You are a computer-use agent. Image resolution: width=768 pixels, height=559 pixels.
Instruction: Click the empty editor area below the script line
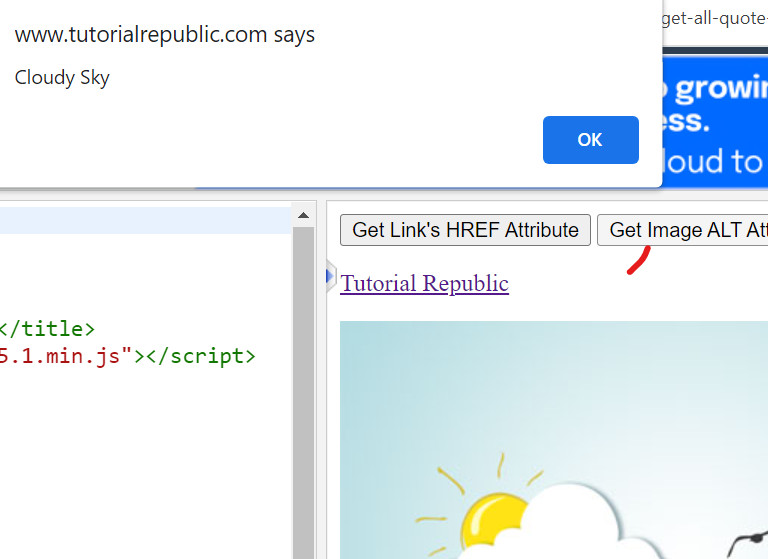click(x=140, y=450)
